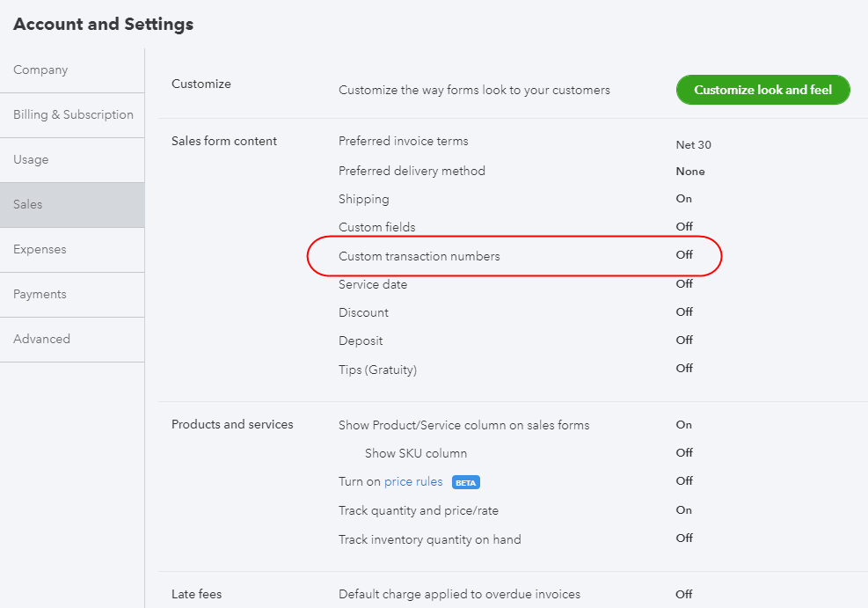Go to the Expenses settings tab
This screenshot has height=608, width=868.
(40, 250)
